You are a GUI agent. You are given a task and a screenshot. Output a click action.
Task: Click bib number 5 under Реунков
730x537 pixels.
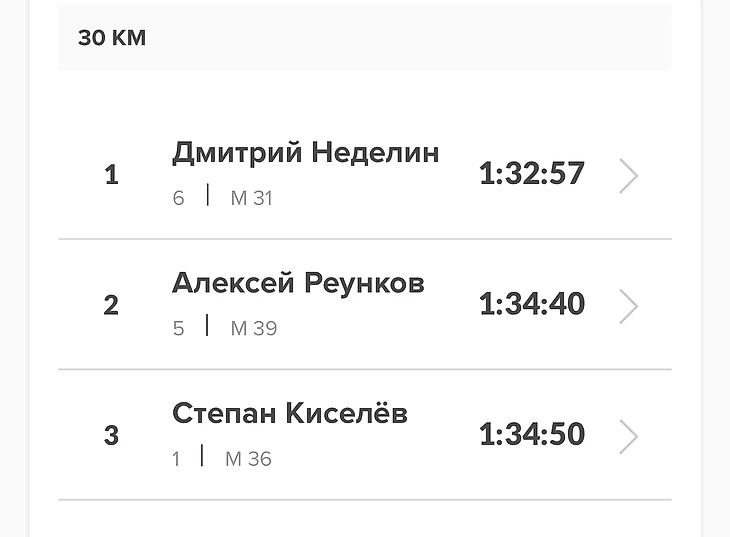click(178, 328)
